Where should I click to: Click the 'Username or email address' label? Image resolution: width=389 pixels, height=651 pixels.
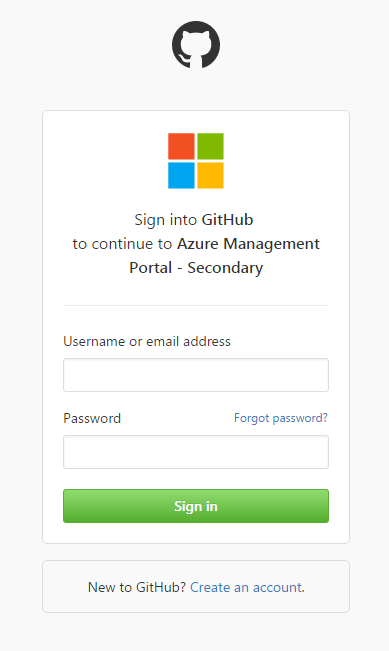pos(147,341)
